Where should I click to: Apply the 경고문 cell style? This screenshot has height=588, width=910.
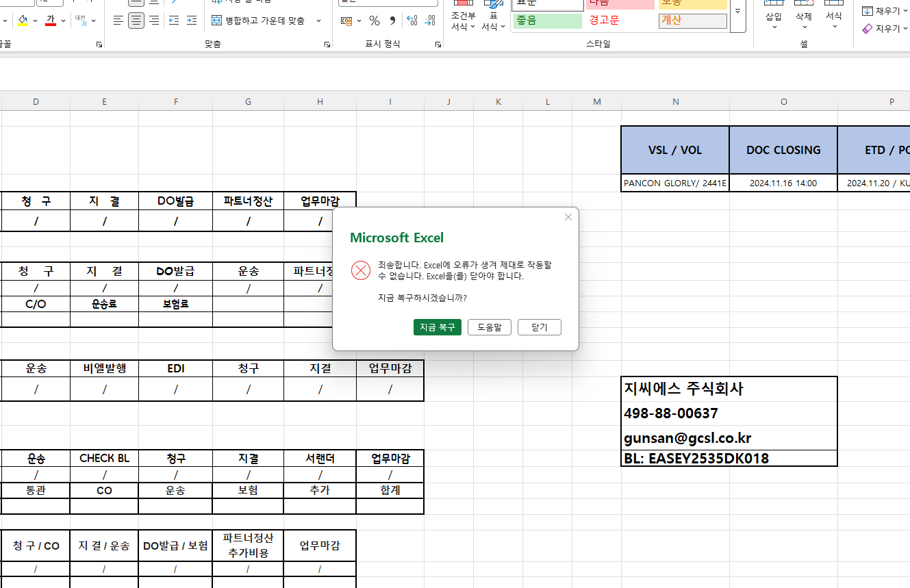(x=621, y=21)
